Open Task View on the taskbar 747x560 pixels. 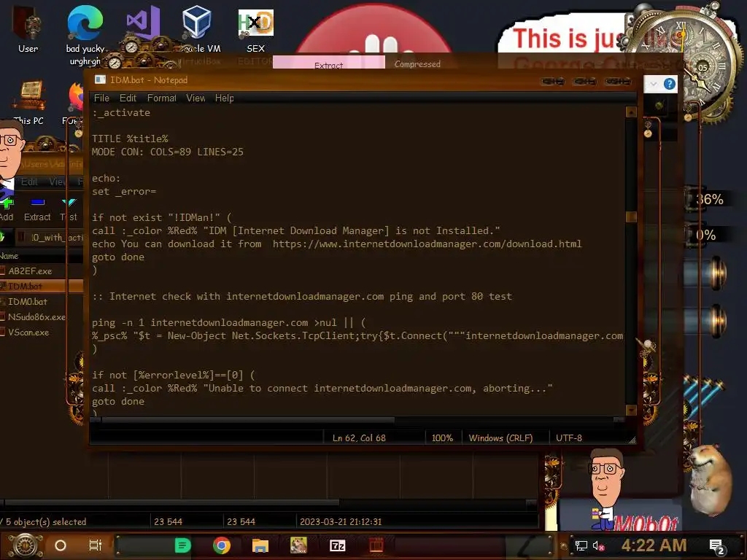tap(96, 545)
